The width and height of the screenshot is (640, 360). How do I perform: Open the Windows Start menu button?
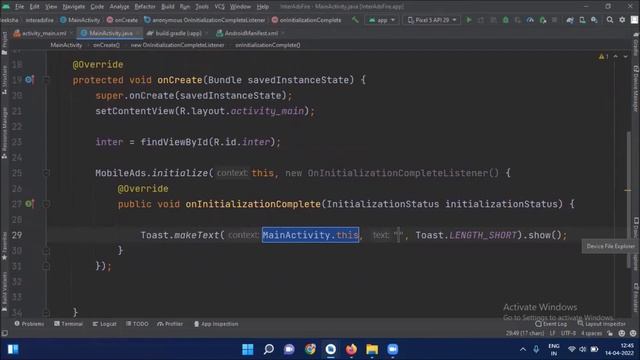pyautogui.click(x=247, y=349)
